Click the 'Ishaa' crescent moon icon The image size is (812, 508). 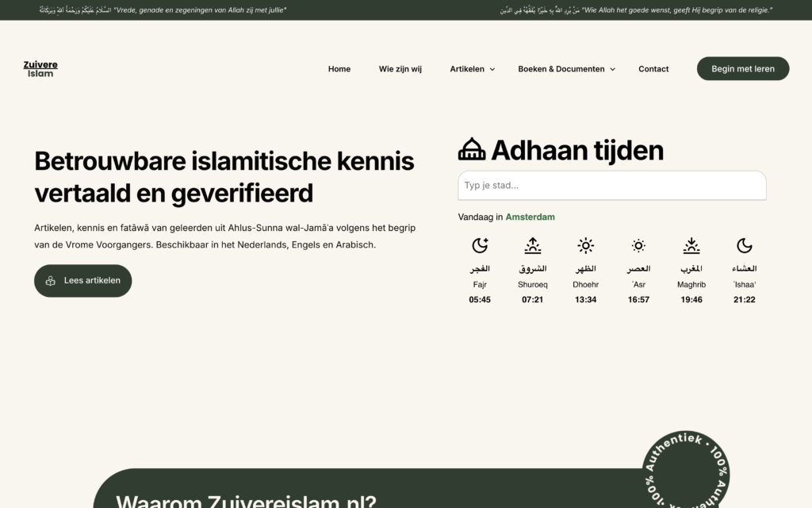click(x=744, y=245)
